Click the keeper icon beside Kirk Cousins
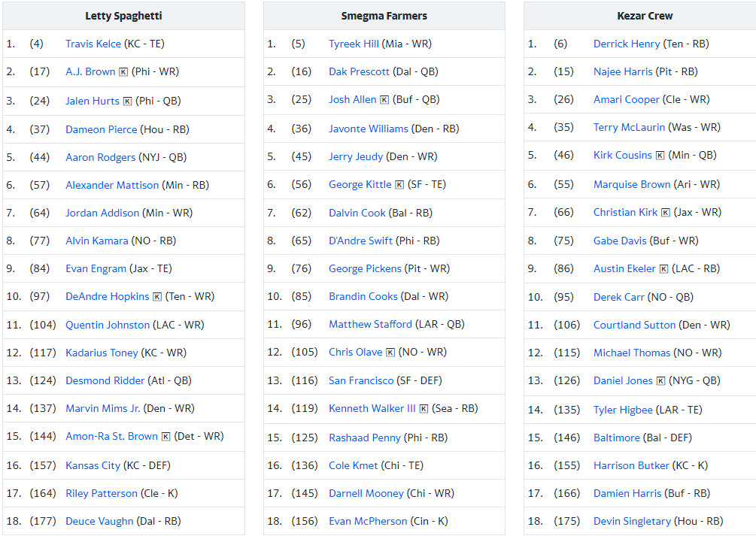756x539 pixels. click(660, 156)
